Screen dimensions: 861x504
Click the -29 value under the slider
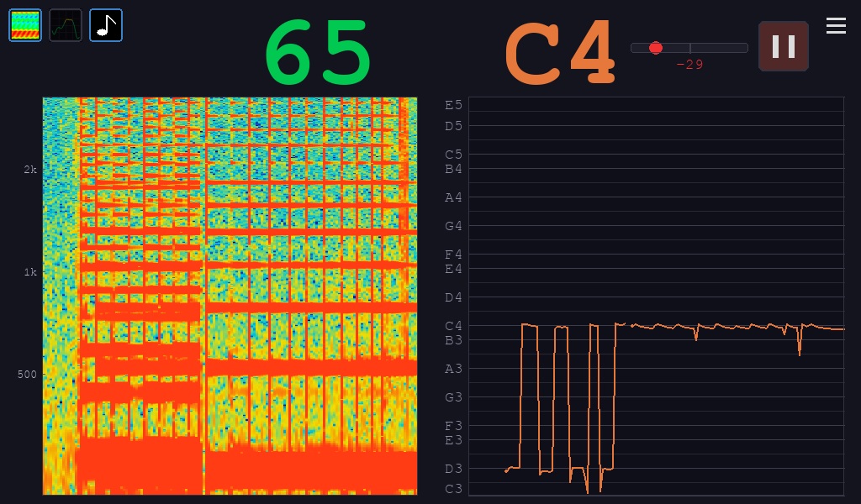[x=689, y=65]
